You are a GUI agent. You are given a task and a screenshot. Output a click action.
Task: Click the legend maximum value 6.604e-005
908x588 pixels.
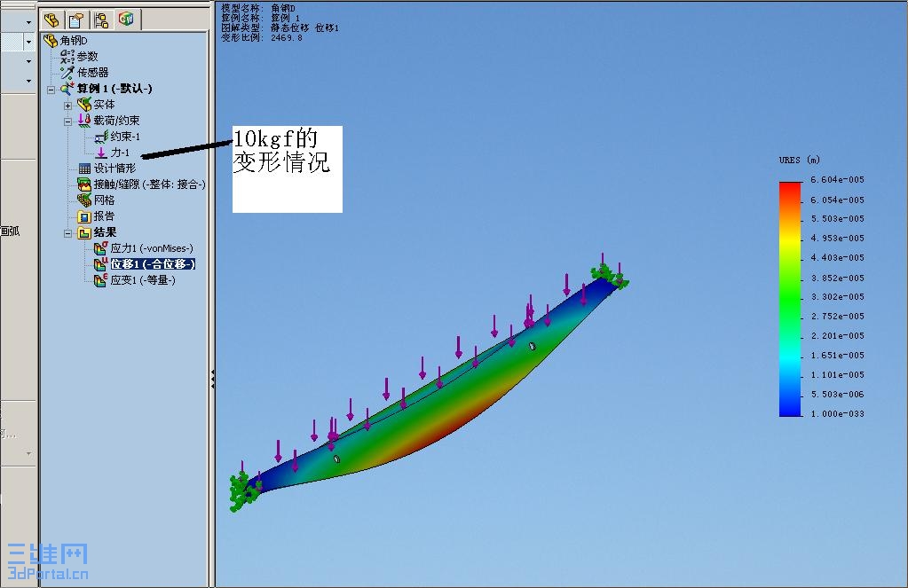pyautogui.click(x=837, y=180)
